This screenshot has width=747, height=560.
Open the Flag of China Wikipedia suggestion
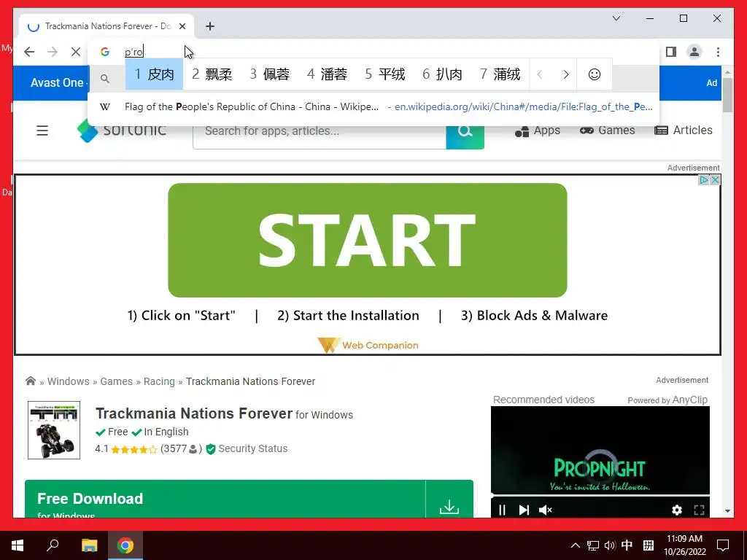coord(373,106)
